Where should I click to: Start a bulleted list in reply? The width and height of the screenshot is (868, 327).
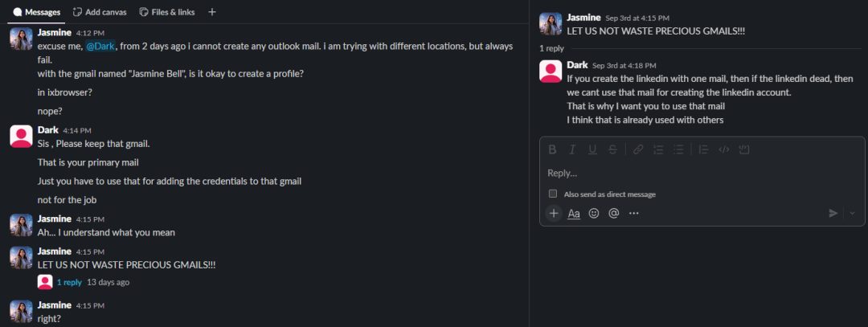tap(678, 149)
